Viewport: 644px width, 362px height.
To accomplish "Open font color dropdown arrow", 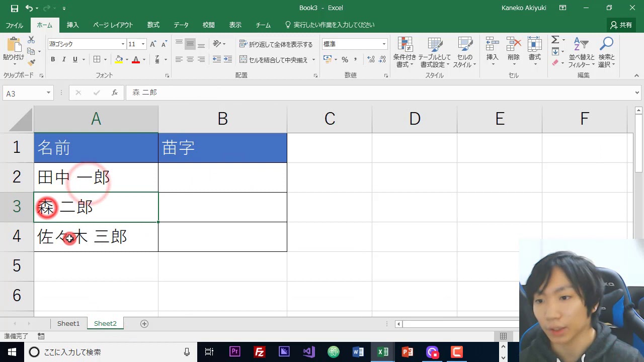I will [144, 59].
